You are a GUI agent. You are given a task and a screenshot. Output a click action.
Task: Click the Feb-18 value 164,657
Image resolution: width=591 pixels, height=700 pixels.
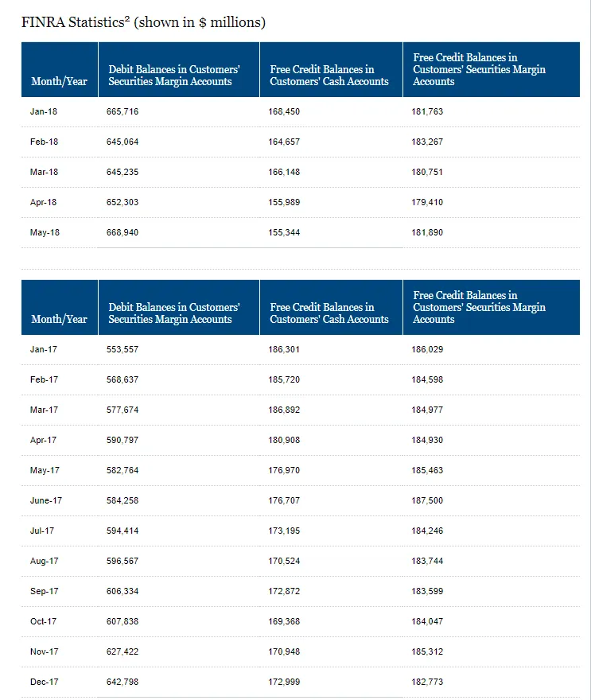point(284,142)
